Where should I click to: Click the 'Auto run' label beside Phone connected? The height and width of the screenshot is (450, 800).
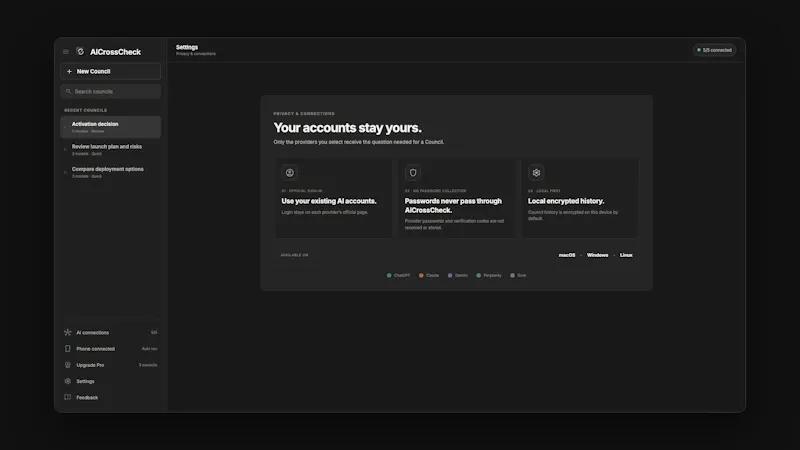click(x=149, y=349)
